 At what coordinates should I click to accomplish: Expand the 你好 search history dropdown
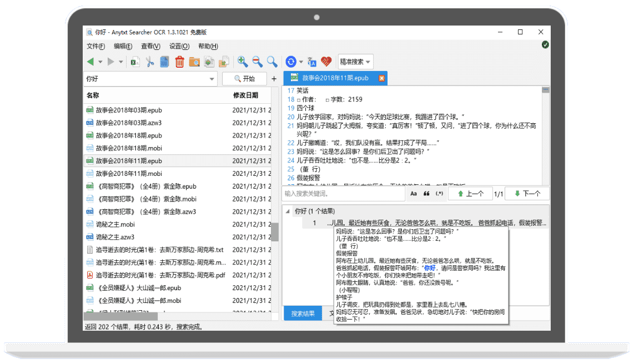[x=212, y=79]
